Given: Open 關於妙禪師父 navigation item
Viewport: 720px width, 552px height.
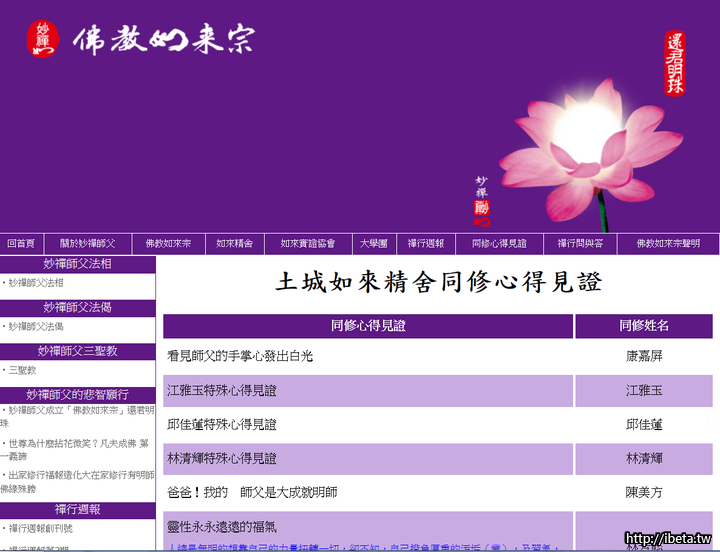Looking at the screenshot, I should pos(88,244).
